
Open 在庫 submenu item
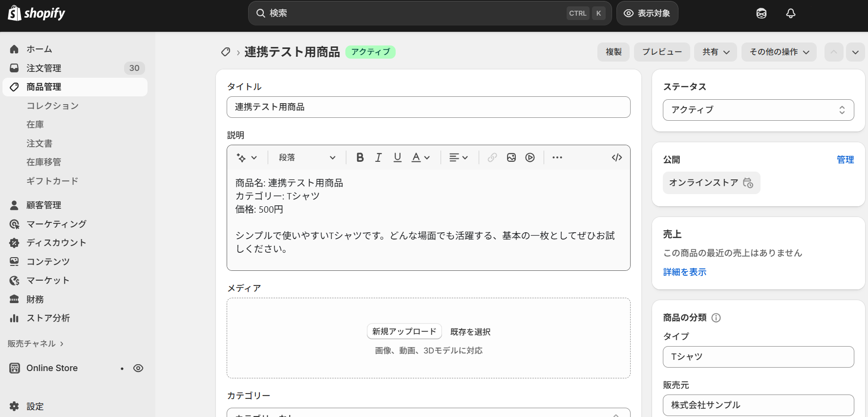tap(35, 124)
